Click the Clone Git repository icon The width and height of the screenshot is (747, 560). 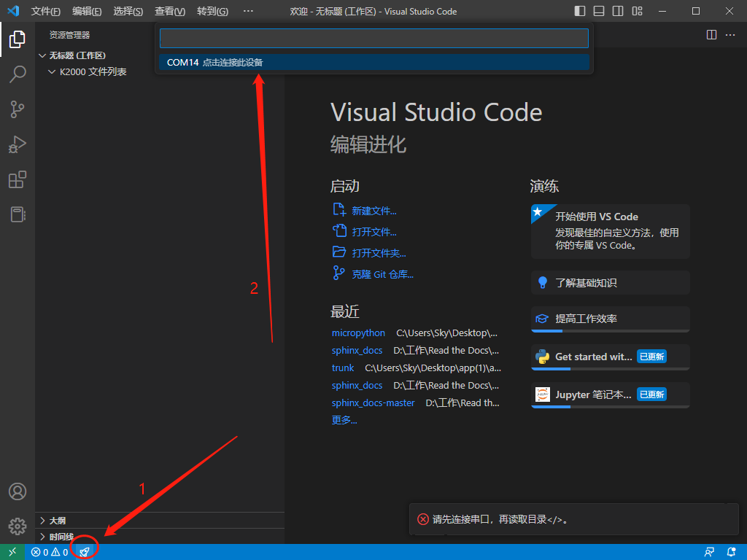coord(338,273)
